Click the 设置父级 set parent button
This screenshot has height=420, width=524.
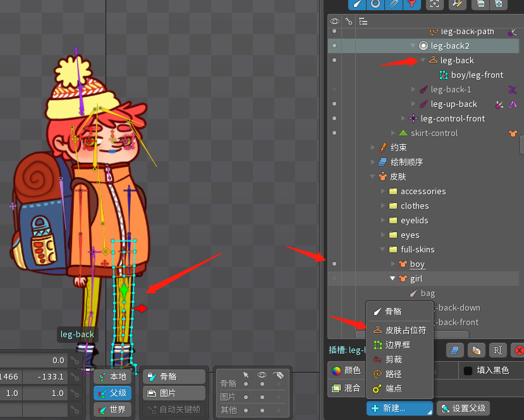coord(463,409)
